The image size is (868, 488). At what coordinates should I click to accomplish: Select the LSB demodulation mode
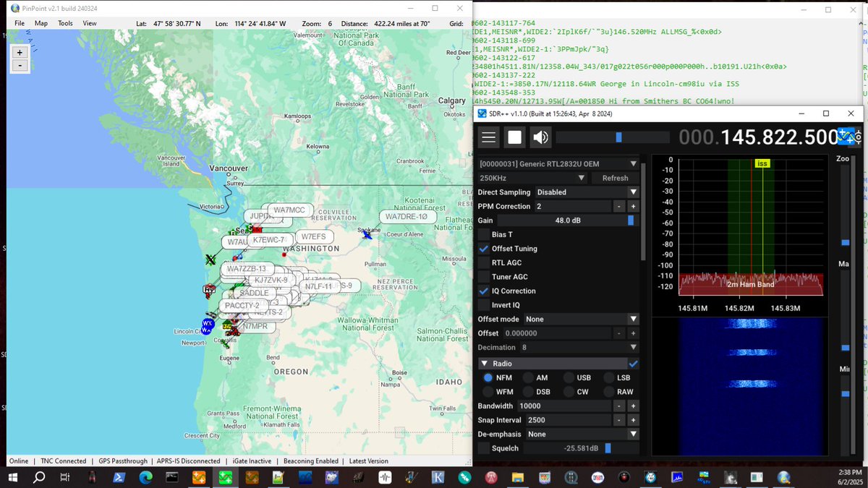point(608,377)
